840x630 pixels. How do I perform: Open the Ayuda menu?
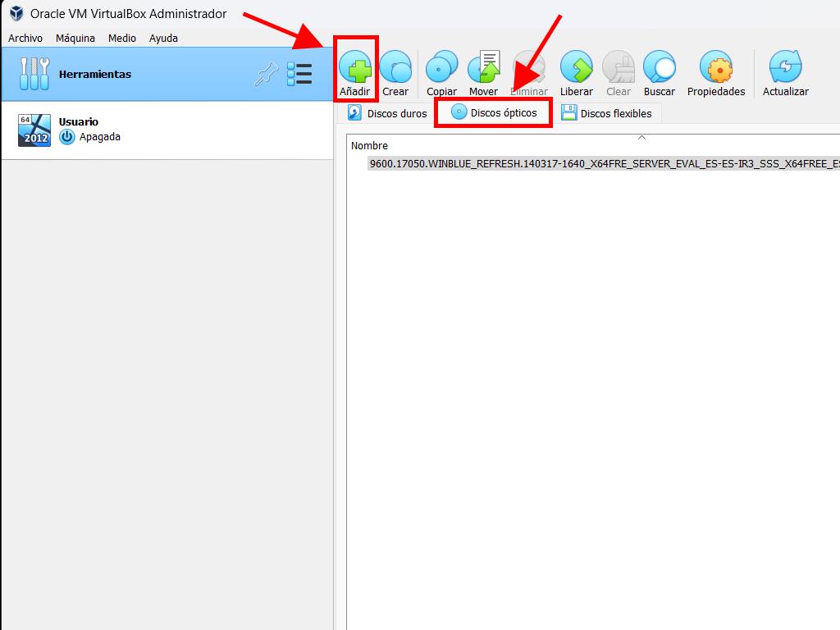(163, 38)
